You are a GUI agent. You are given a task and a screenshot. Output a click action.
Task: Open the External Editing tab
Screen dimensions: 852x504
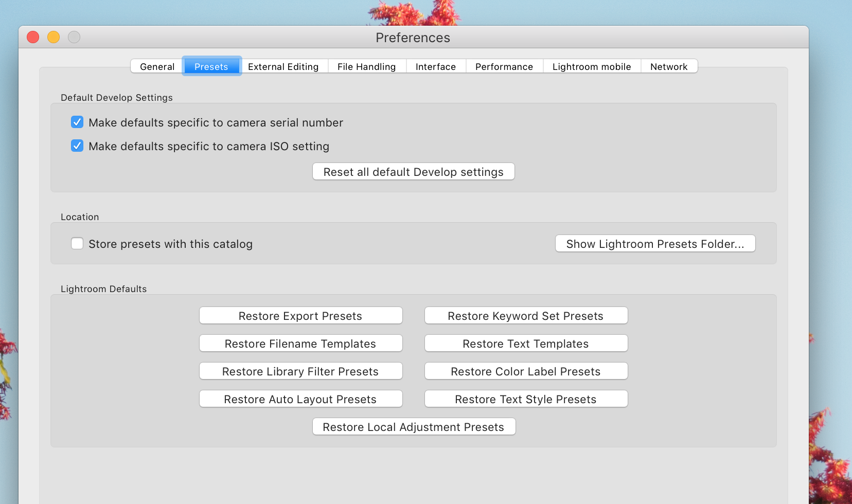(283, 66)
